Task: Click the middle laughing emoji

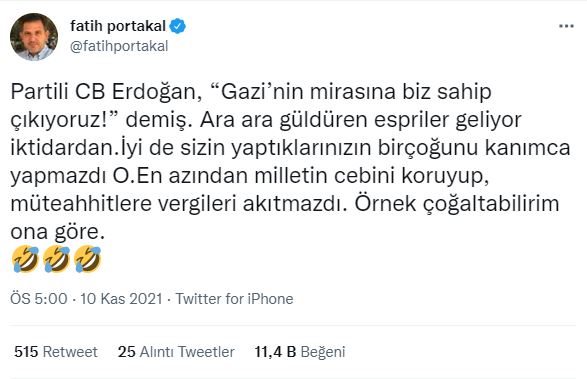Action: click(57, 259)
